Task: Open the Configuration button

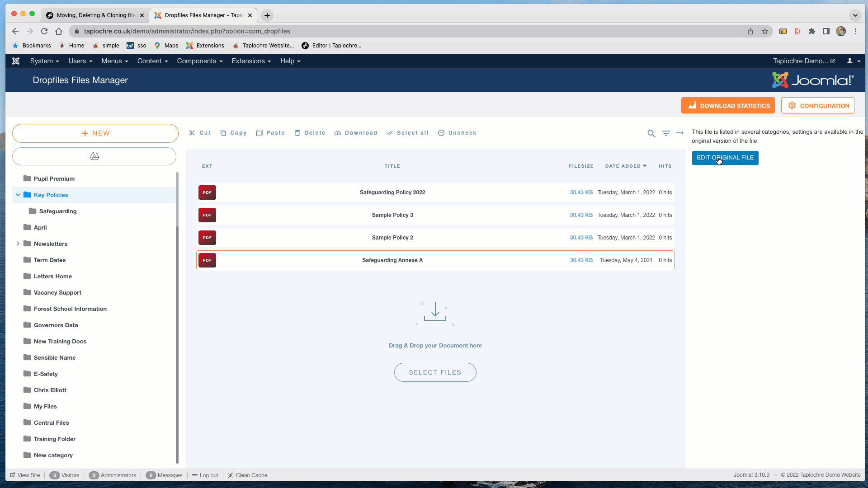Action: click(818, 106)
